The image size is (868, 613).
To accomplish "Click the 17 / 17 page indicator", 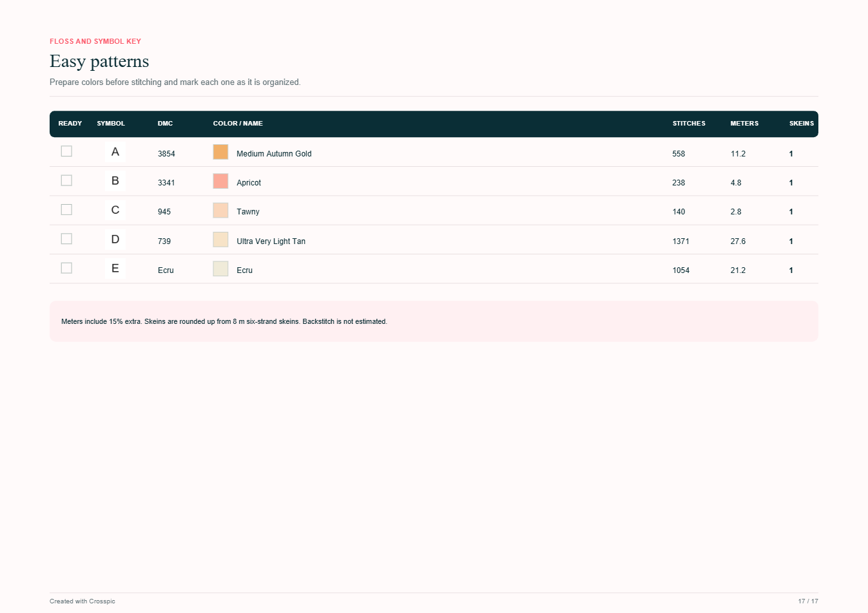I will coord(808,601).
